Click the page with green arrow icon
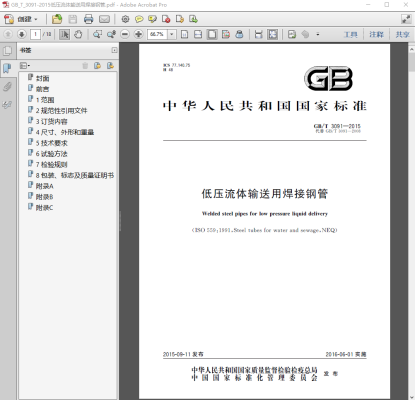Viewport: 415px width, 400px height. coord(193,19)
